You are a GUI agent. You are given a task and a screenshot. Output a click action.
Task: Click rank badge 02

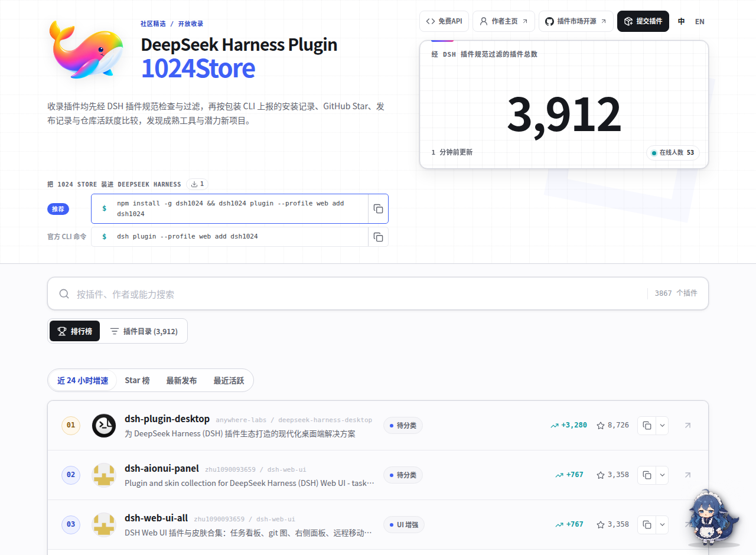point(71,475)
